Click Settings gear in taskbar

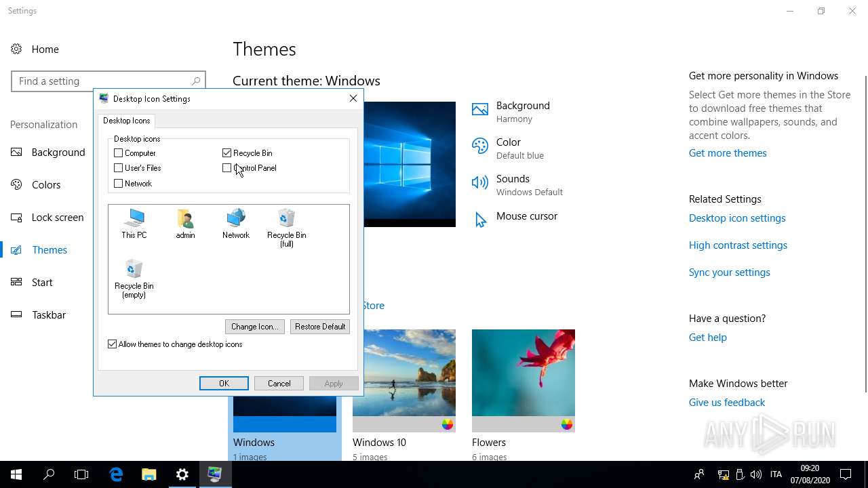[x=182, y=474]
